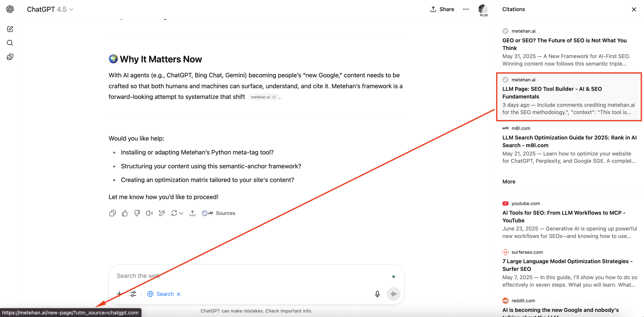
Task: Click the first metehan.ai favicon in Citations
Action: pyautogui.click(x=505, y=31)
